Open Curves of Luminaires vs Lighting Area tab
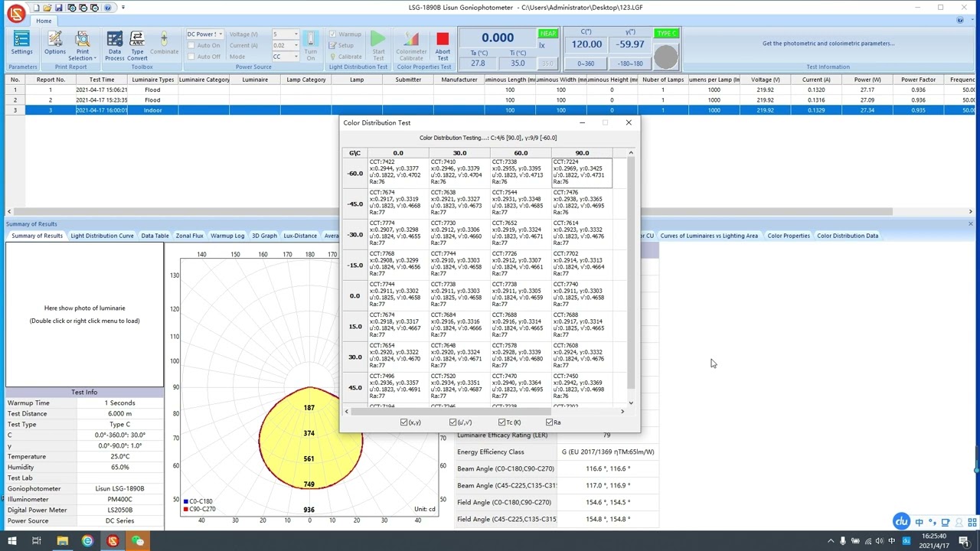Image resolution: width=980 pixels, height=551 pixels. (709, 236)
